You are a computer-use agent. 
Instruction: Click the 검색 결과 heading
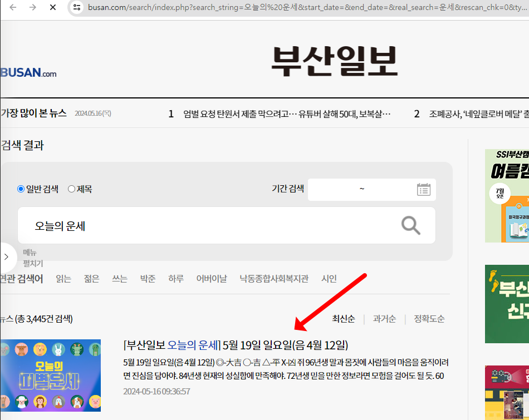click(22, 145)
